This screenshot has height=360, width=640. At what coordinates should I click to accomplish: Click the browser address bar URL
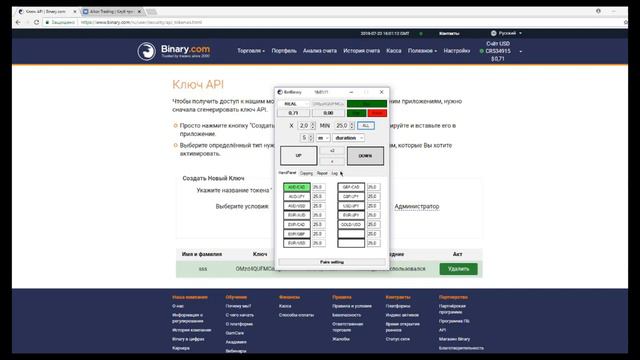coord(141,22)
